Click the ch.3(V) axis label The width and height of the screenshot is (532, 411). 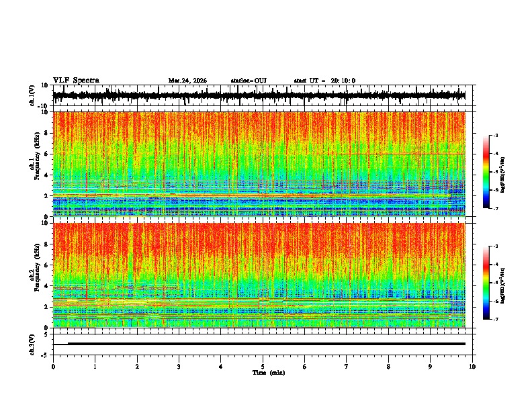(x=32, y=345)
